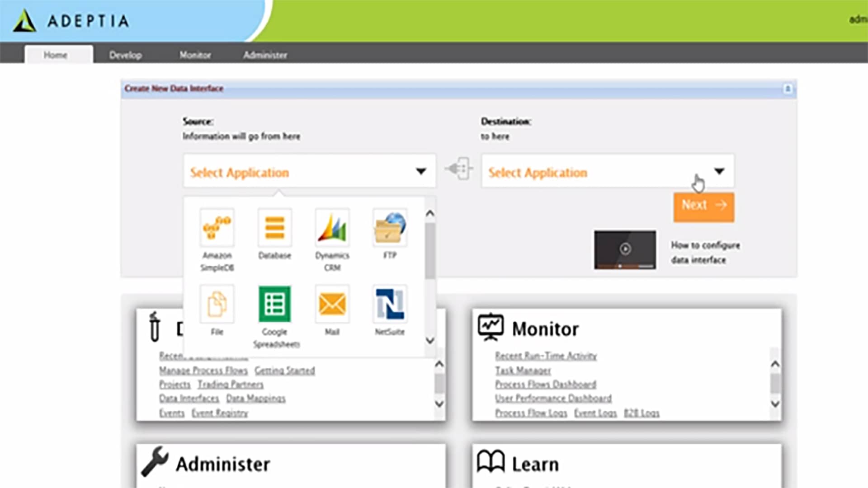Viewport: 868px width, 488px height.
Task: Collapse the Create New Data Interface panel
Action: click(788, 89)
